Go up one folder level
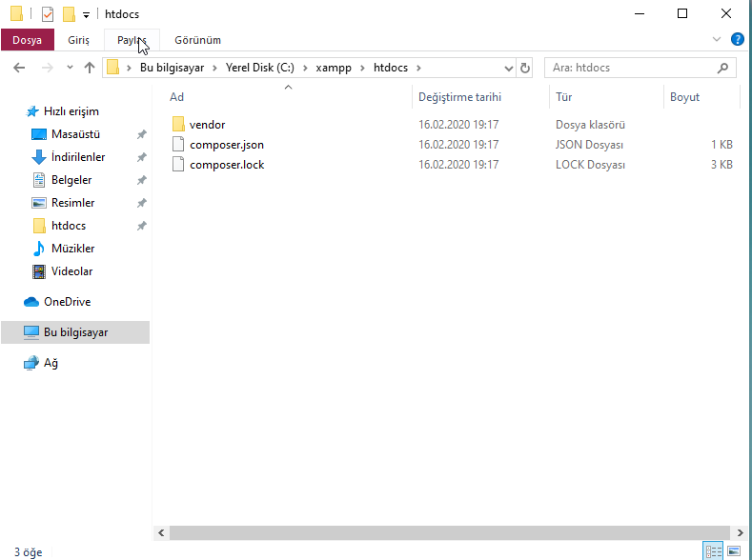Viewport: 752px width, 560px height. tap(90, 68)
